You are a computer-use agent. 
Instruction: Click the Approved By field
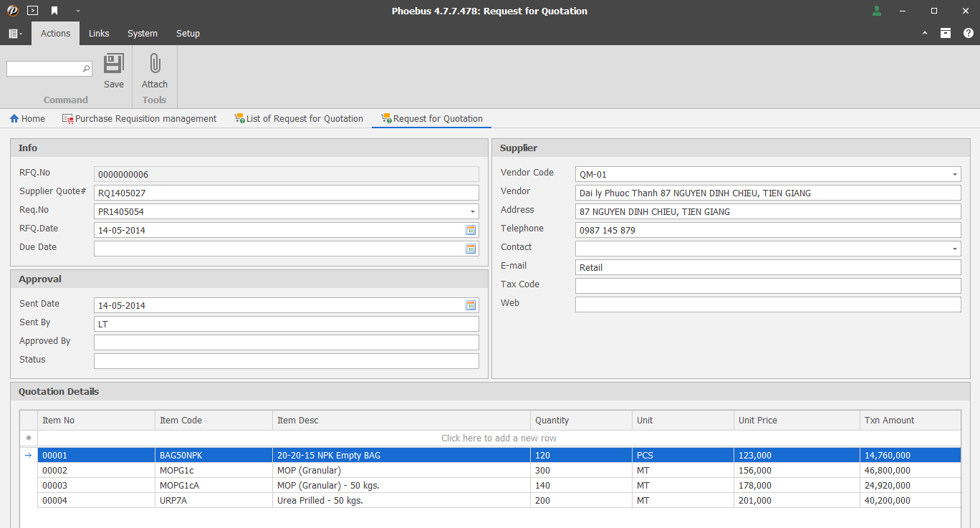[x=287, y=342]
